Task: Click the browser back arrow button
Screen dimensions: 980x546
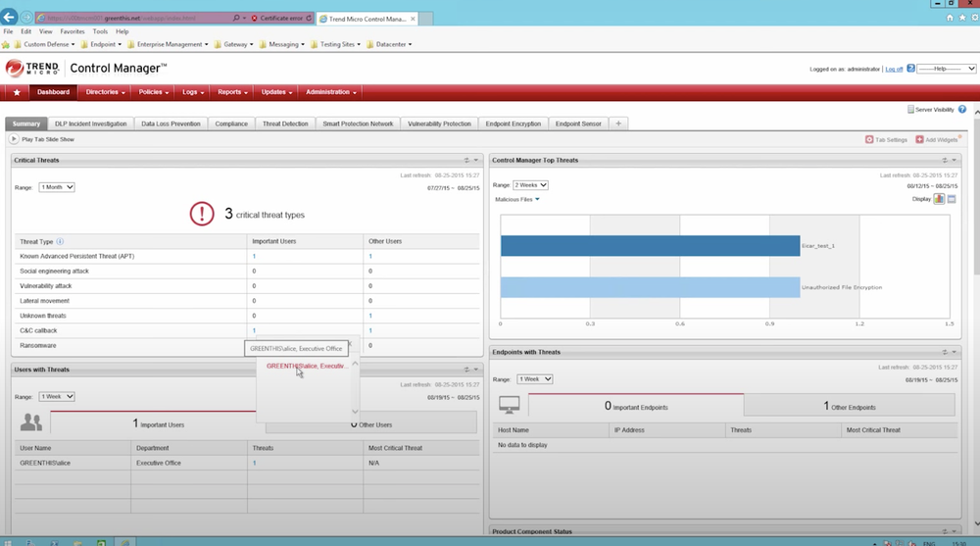Action: coord(9,17)
